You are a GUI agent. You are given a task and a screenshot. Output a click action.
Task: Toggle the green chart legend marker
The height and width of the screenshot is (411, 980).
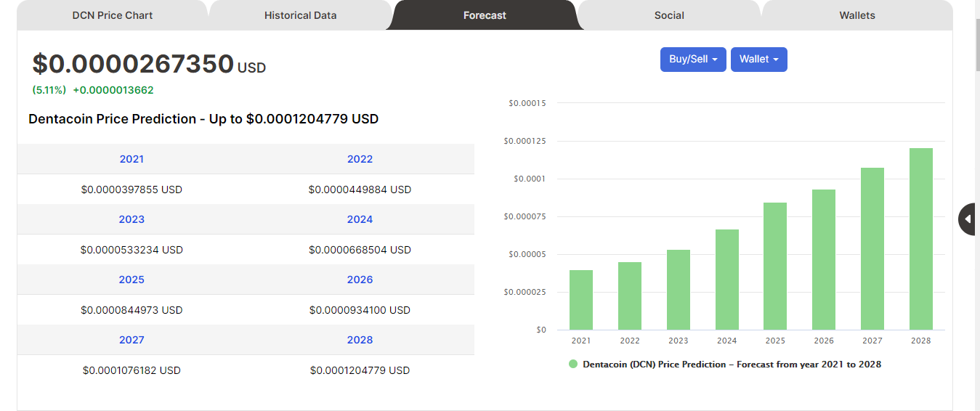coord(573,365)
